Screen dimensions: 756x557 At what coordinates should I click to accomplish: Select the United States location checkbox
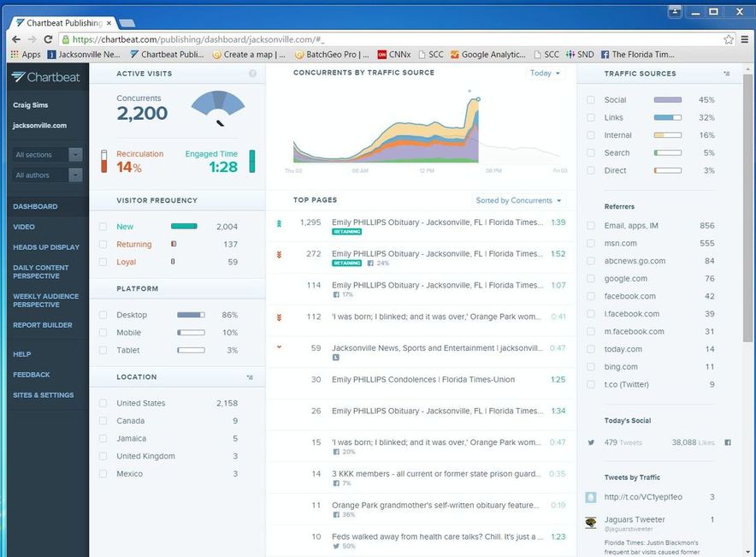pyautogui.click(x=103, y=403)
